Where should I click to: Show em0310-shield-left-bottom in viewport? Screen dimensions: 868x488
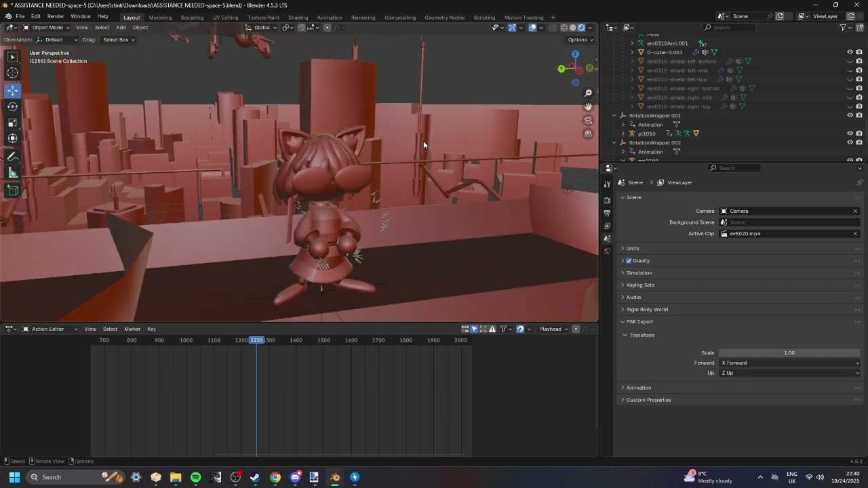(x=850, y=61)
